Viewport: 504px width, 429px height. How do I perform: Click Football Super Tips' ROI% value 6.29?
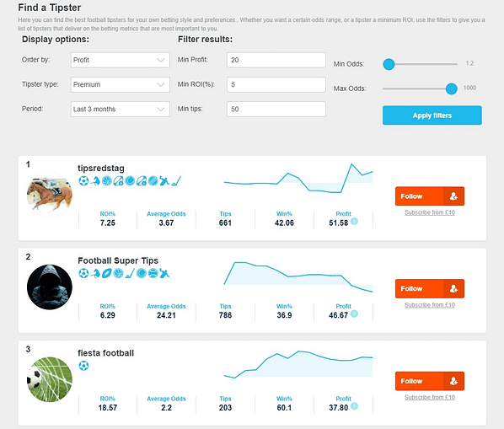[107, 315]
